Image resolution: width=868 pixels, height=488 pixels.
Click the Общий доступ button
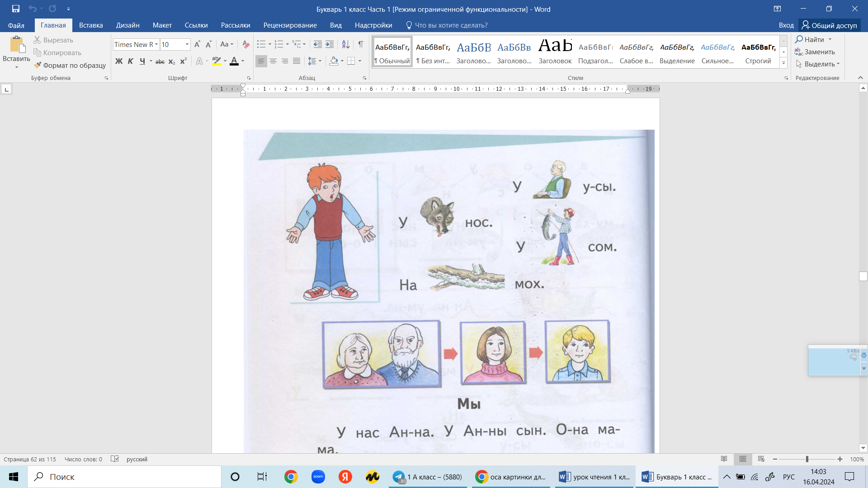[x=829, y=25]
